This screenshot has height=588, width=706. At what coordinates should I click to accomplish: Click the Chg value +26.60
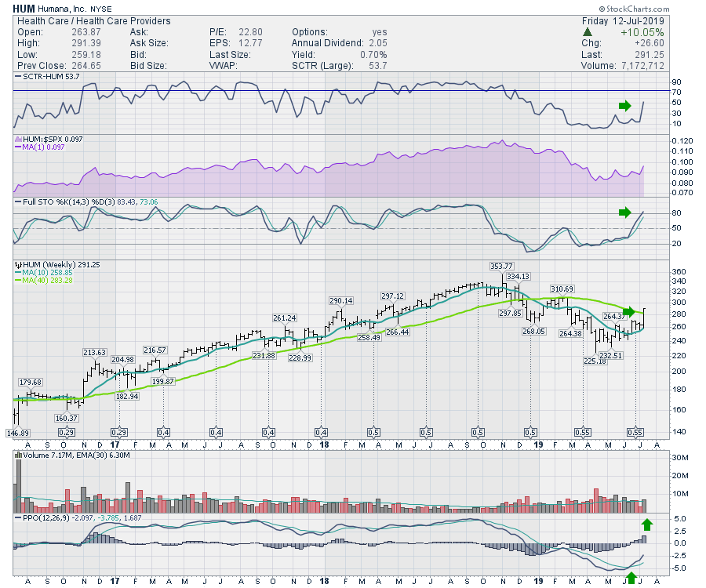tap(650, 43)
